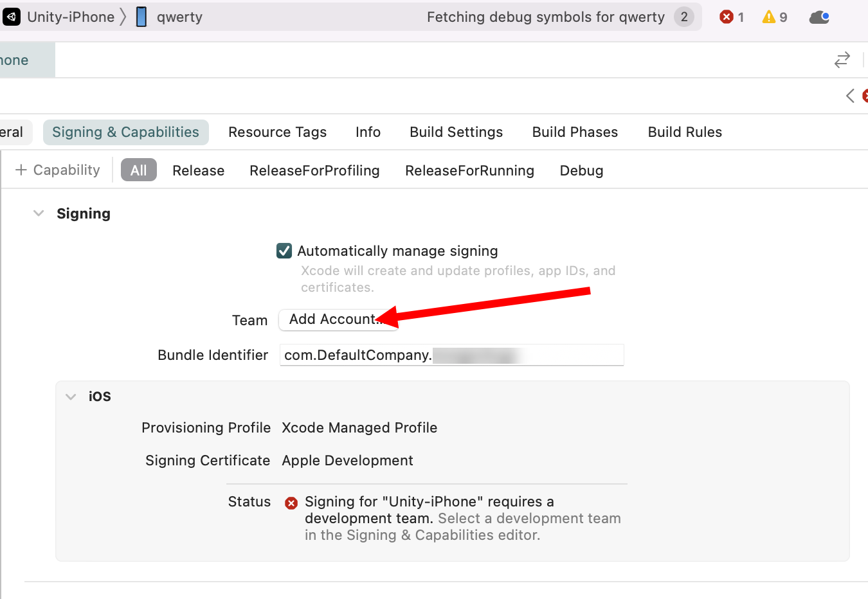
Task: Click the qwerty destination name
Action: [179, 17]
